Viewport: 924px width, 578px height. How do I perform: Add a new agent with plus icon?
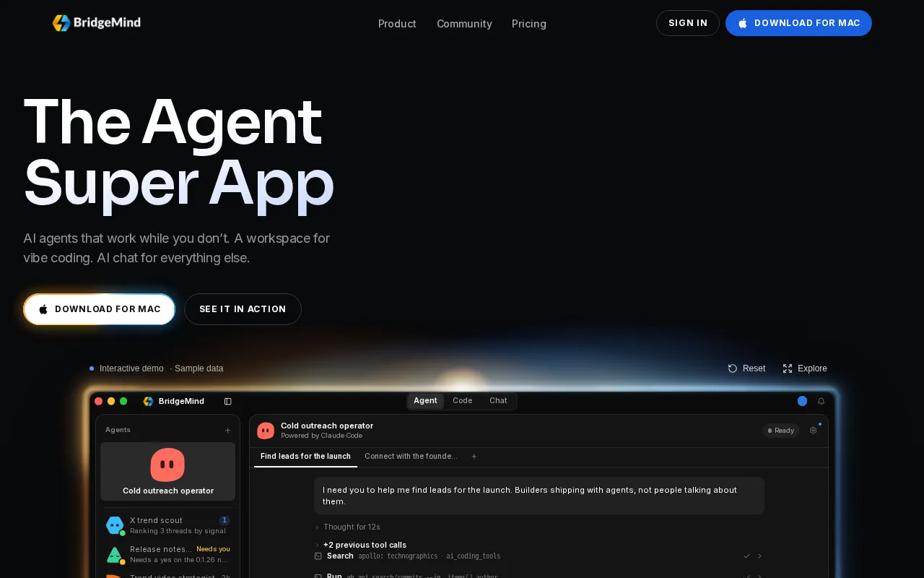pyautogui.click(x=228, y=430)
